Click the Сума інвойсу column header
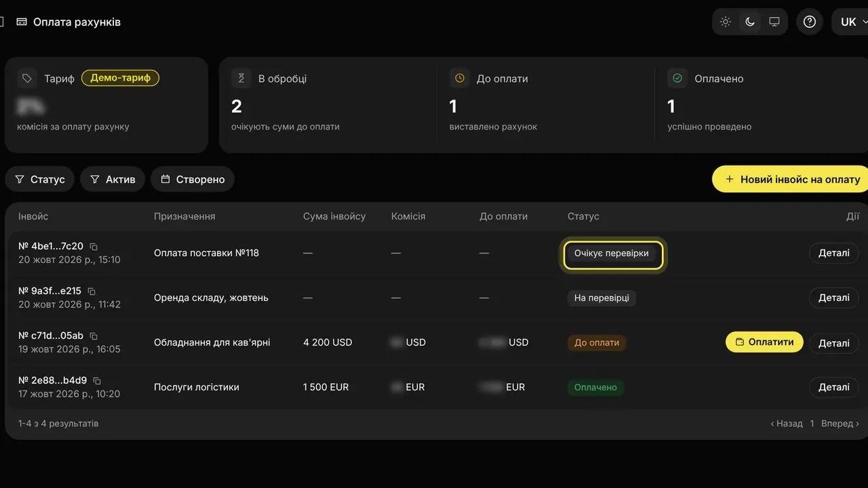Screen dimensions: 868x488 coord(334,216)
